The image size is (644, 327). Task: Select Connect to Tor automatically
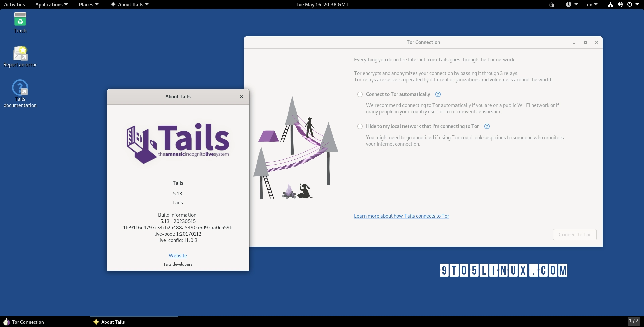(360, 94)
